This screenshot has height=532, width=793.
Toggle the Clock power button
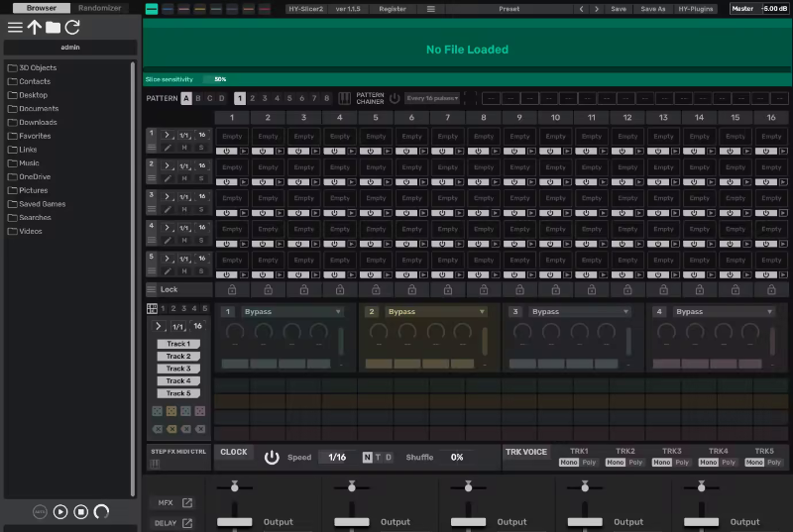click(x=272, y=458)
